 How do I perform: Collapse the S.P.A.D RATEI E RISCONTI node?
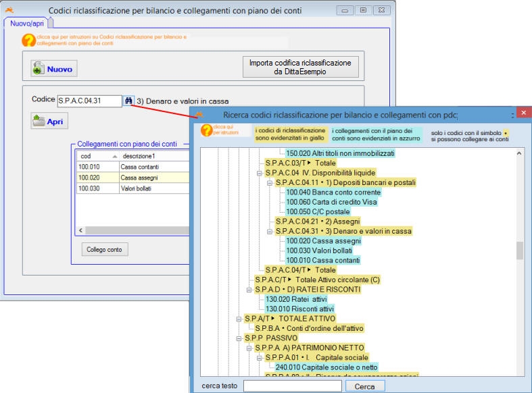click(x=249, y=290)
